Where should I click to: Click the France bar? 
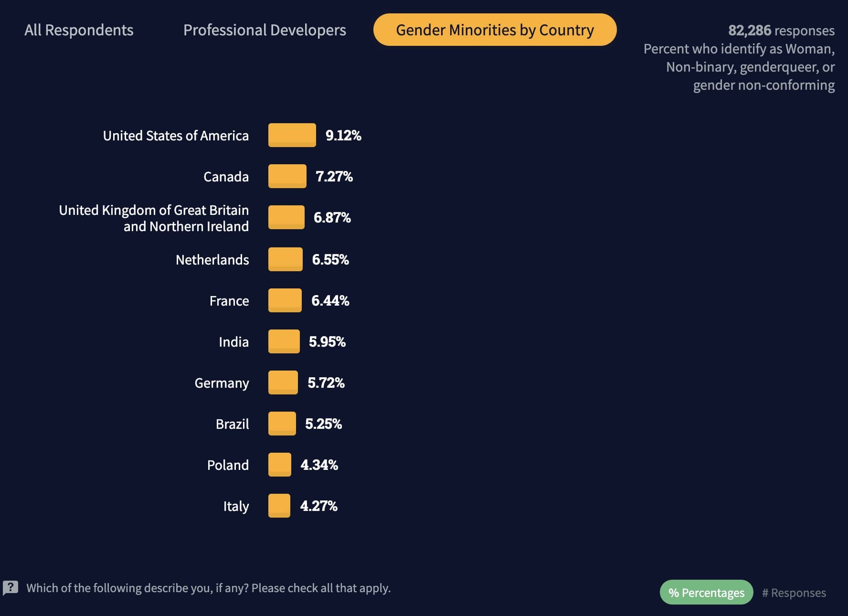pyautogui.click(x=285, y=300)
